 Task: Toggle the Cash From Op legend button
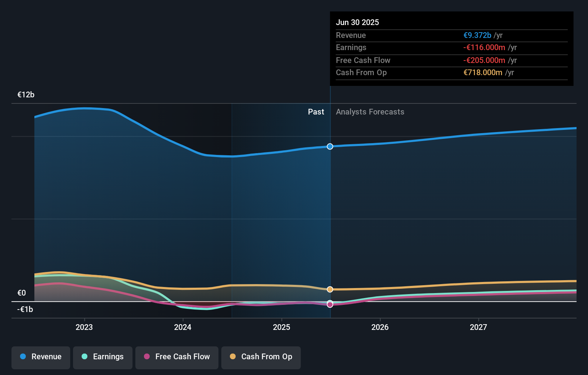point(261,357)
